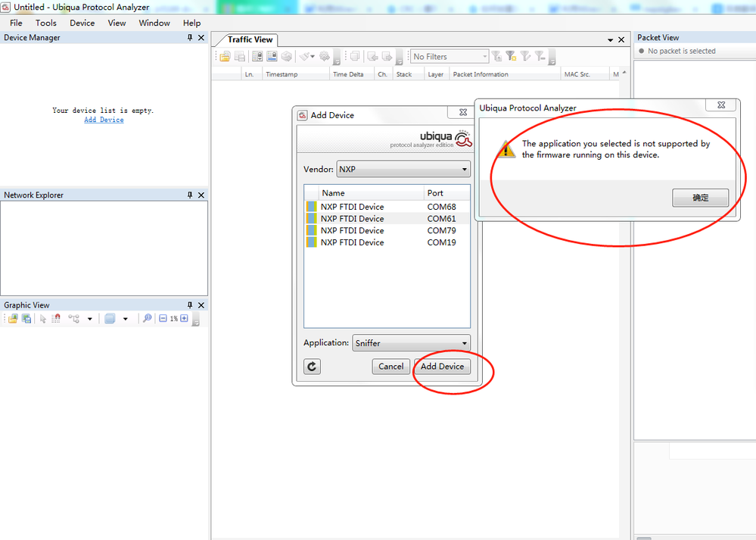
Task: Close the Ubiqua Protocol Analyzer warning dialog
Action: (721, 105)
